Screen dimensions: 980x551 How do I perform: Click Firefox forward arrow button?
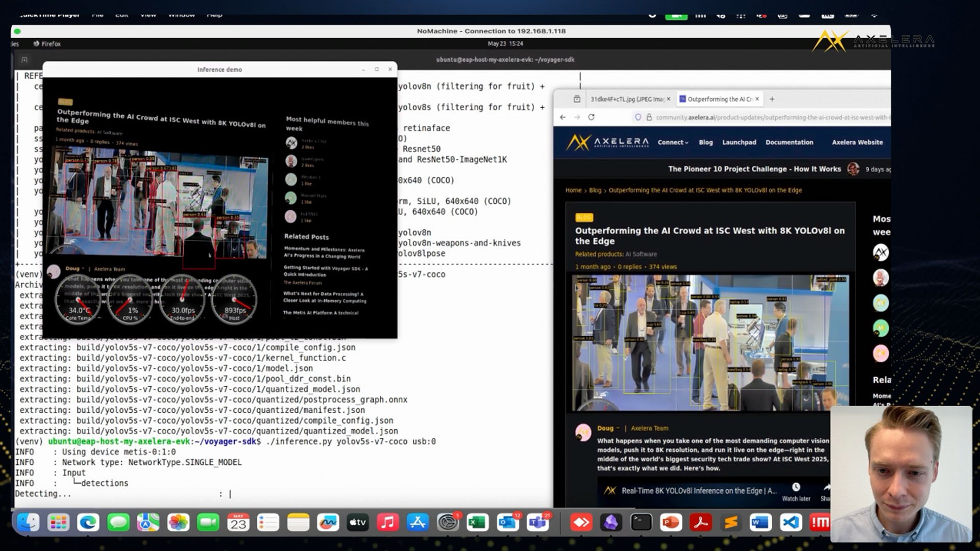pos(577,117)
